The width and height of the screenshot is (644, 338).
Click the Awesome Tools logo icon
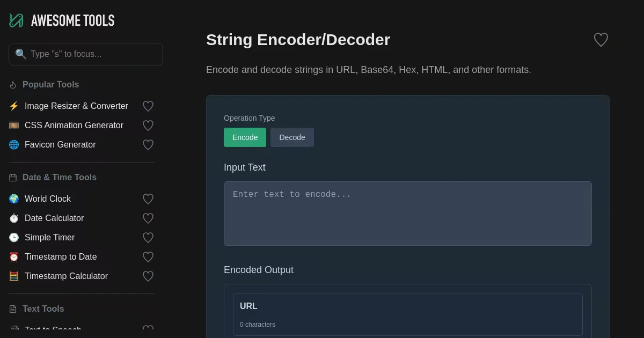click(16, 20)
